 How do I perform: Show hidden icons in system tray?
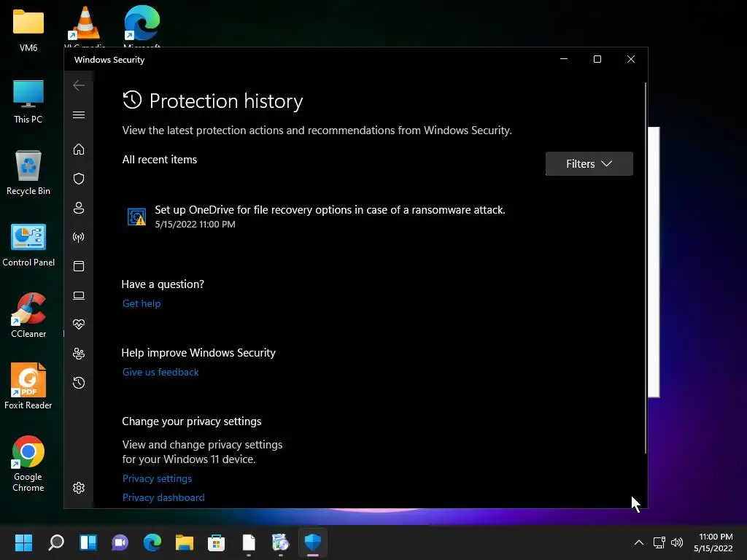(x=639, y=542)
